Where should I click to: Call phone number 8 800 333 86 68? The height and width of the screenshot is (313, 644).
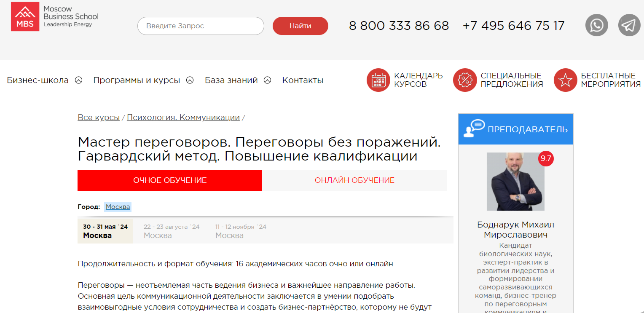[399, 26]
